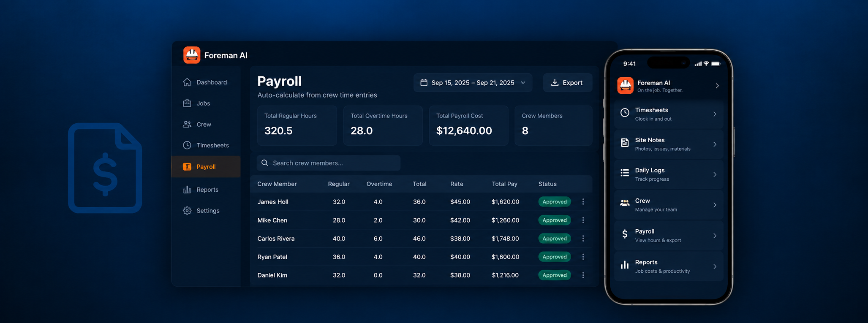Click the Total Pay column header
The width and height of the screenshot is (868, 323).
pyautogui.click(x=504, y=184)
